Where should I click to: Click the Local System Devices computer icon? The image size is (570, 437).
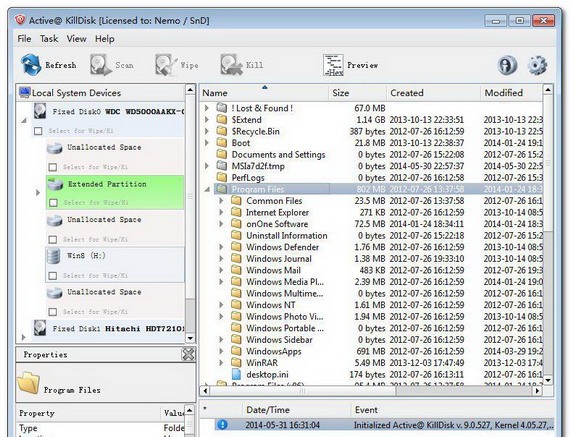click(x=25, y=92)
